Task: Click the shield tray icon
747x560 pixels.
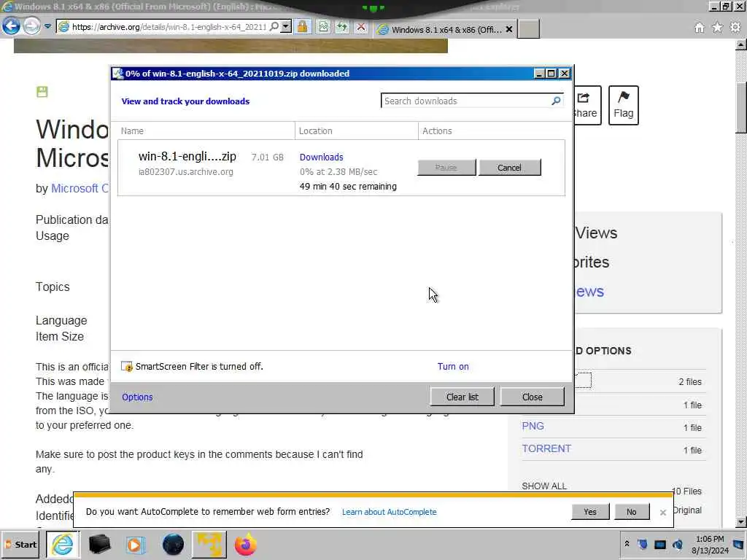Action: 642,544
